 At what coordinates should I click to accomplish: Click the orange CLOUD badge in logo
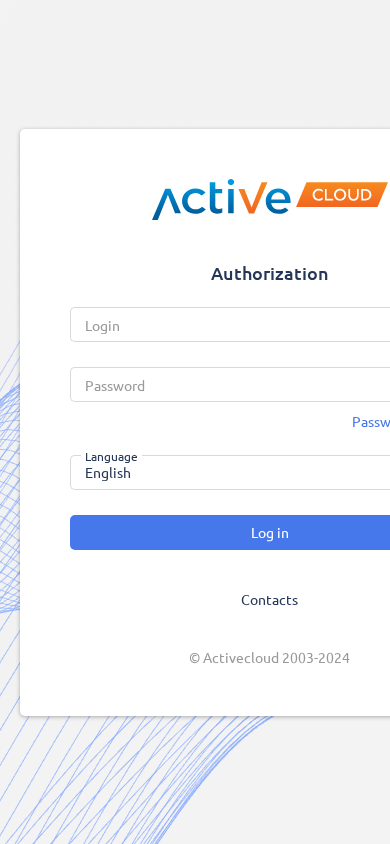pyautogui.click(x=342, y=194)
